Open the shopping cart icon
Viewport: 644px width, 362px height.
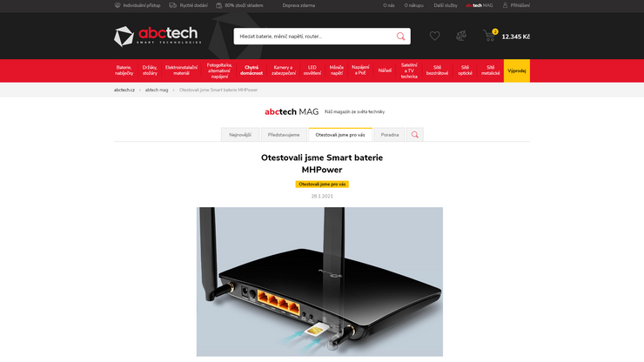click(x=490, y=36)
